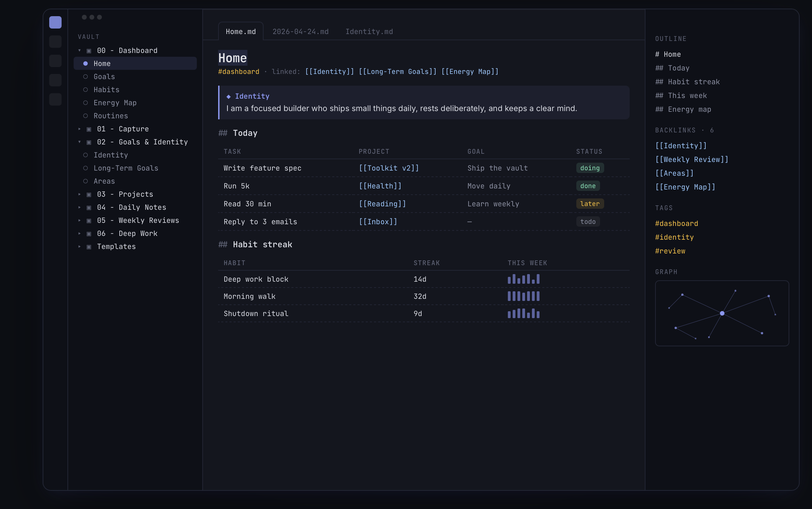Open the Routines note
The image size is (812, 509).
tap(135, 116)
